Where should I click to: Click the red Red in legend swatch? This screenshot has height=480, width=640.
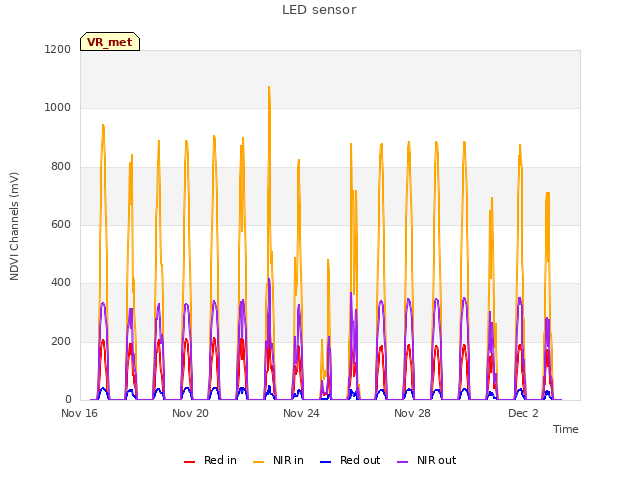pos(189,462)
